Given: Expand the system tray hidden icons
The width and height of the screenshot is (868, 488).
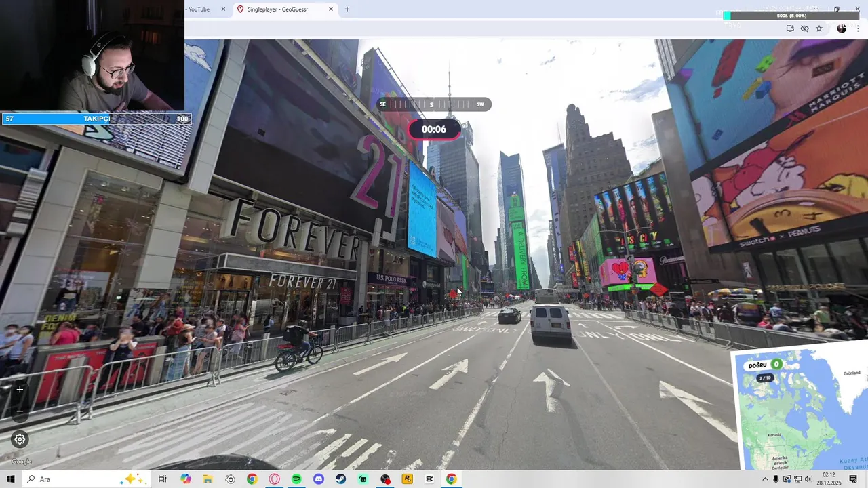Looking at the screenshot, I should point(765,479).
